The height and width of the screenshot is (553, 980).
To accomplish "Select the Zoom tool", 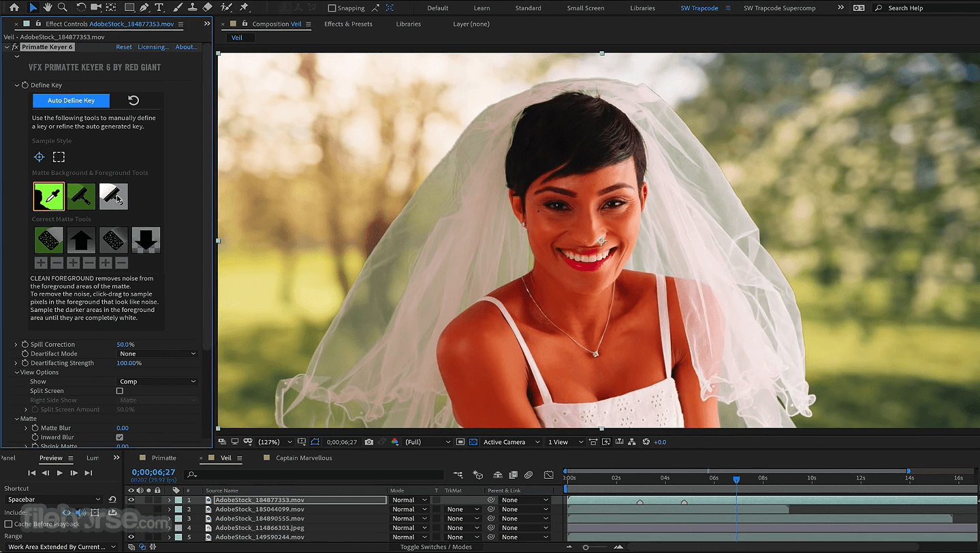I will coord(63,7).
